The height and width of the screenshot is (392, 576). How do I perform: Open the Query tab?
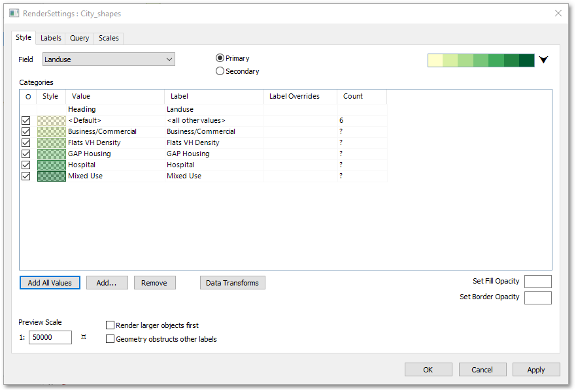(x=79, y=38)
